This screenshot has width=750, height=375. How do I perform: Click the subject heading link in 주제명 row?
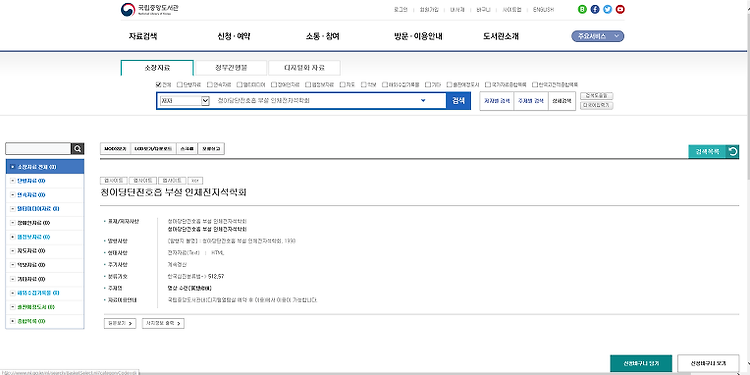tap(189, 288)
